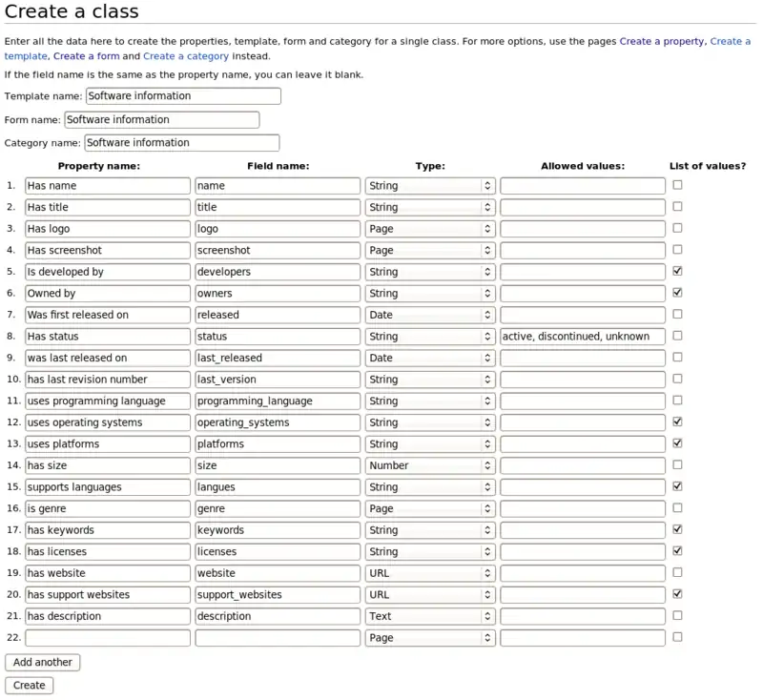Open the Create a property link
The width and height of the screenshot is (763, 700).
click(x=662, y=42)
